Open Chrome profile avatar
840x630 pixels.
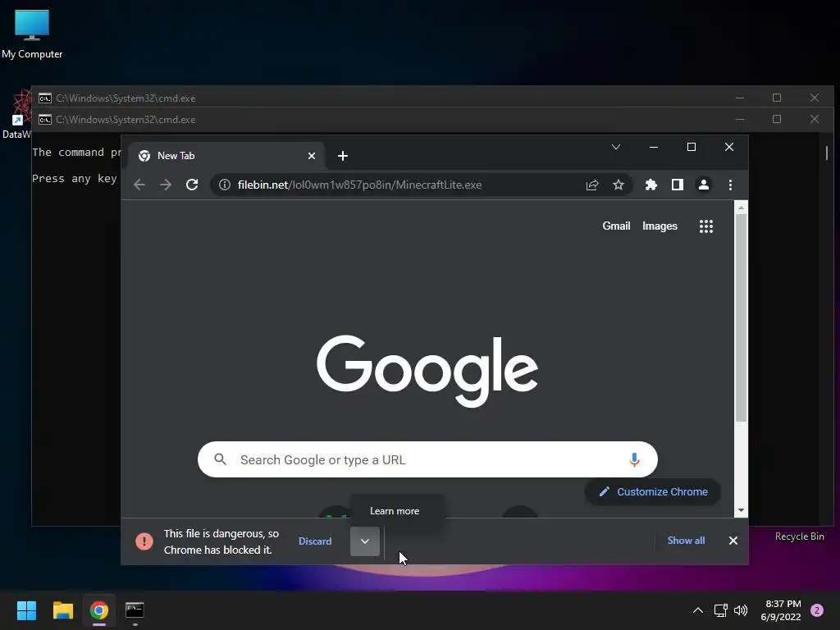tap(703, 185)
